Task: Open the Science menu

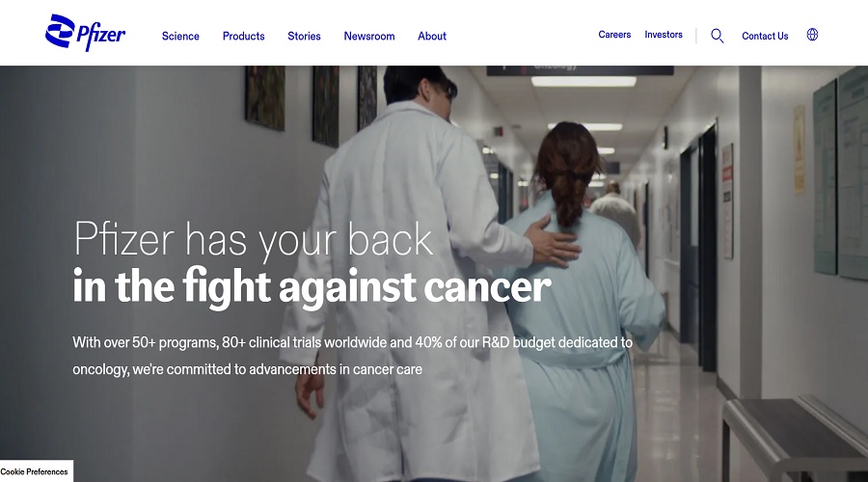Action: (x=180, y=36)
